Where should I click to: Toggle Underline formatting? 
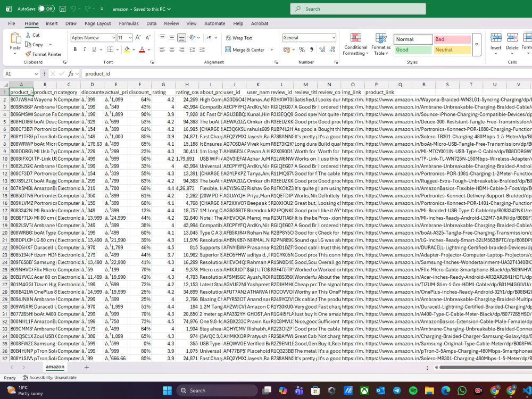tap(94, 49)
